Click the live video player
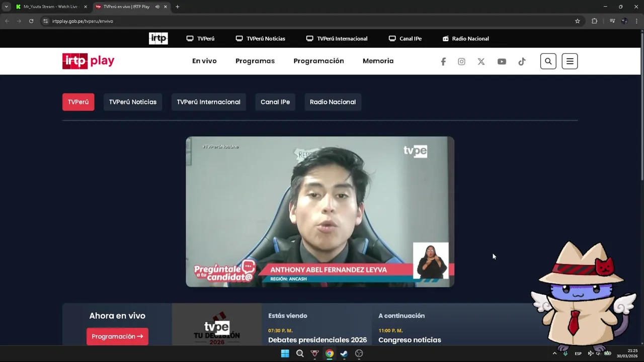 [x=320, y=212]
